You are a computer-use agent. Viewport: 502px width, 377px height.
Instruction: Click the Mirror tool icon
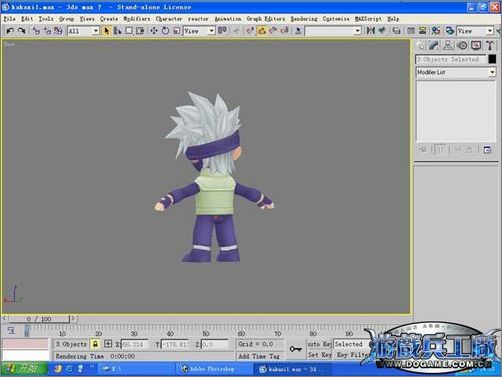pyautogui.click(x=370, y=31)
